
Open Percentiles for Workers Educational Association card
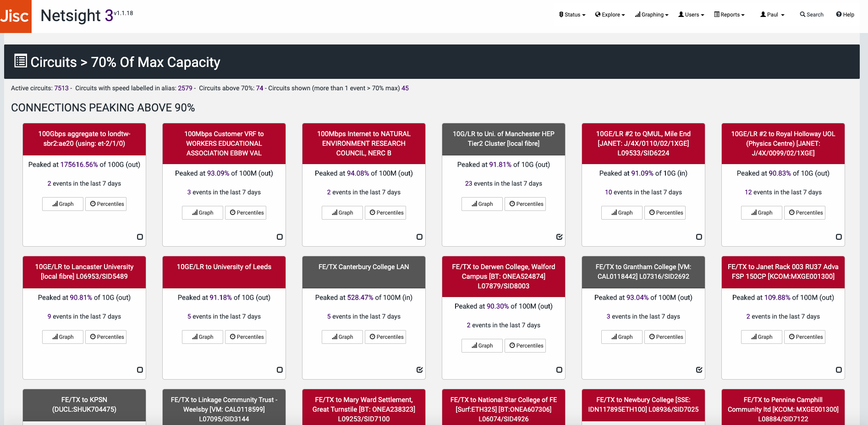coord(246,213)
